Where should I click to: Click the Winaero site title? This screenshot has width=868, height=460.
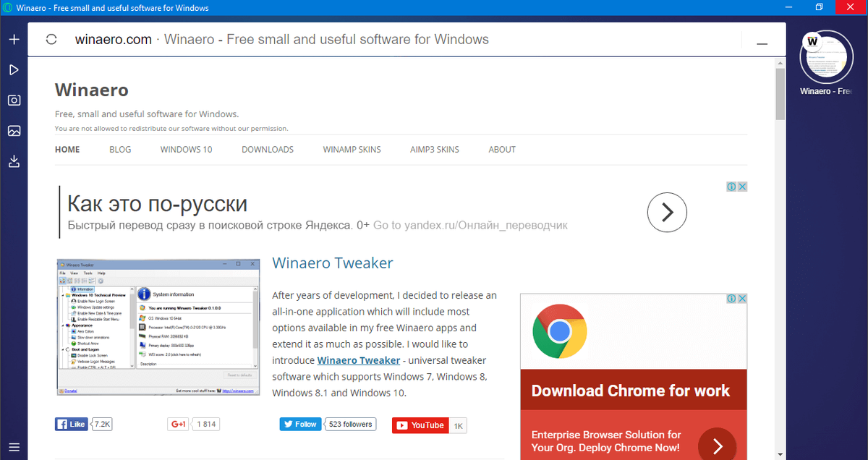pos(92,90)
